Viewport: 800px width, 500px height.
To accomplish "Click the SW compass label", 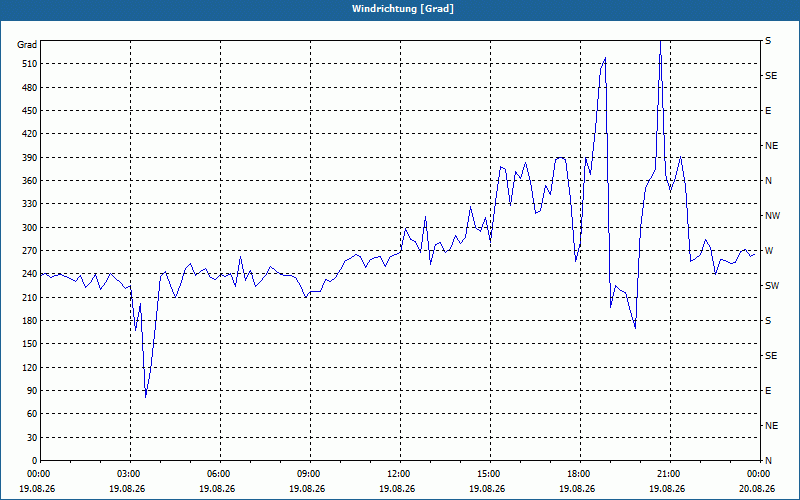I will (772, 286).
